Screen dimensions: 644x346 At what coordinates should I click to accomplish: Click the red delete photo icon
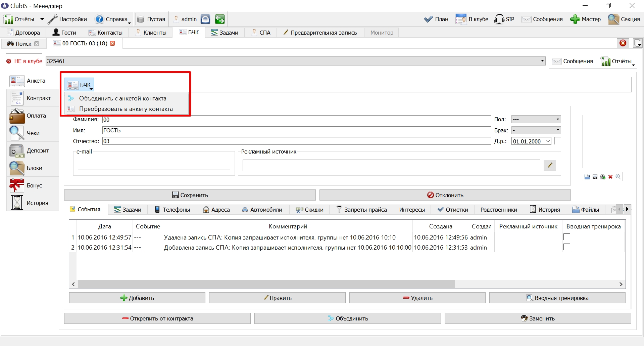pos(610,177)
